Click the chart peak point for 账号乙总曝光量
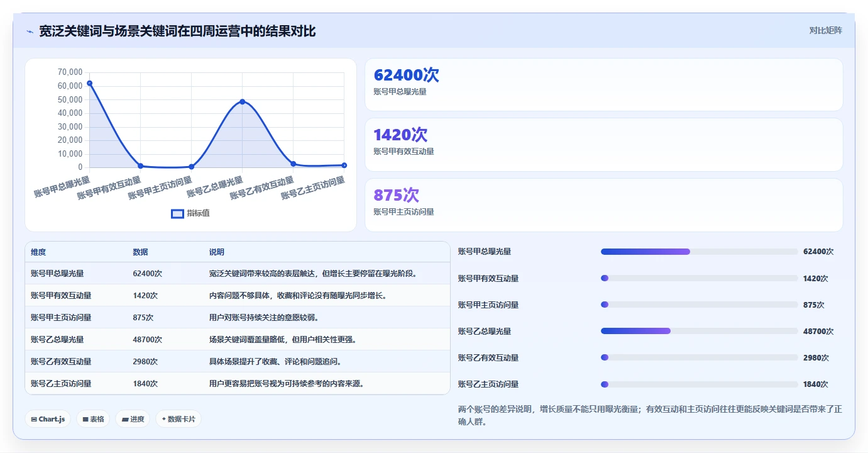Image resolution: width=868 pixels, height=453 pixels. (x=243, y=101)
